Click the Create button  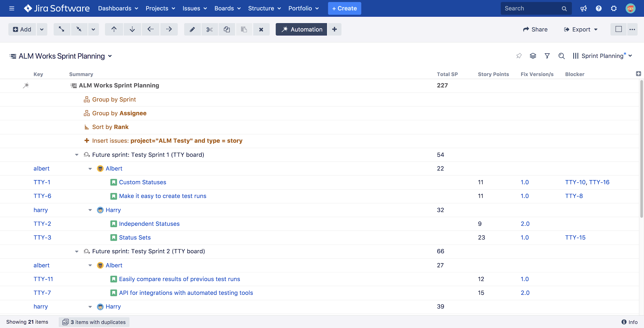(344, 8)
